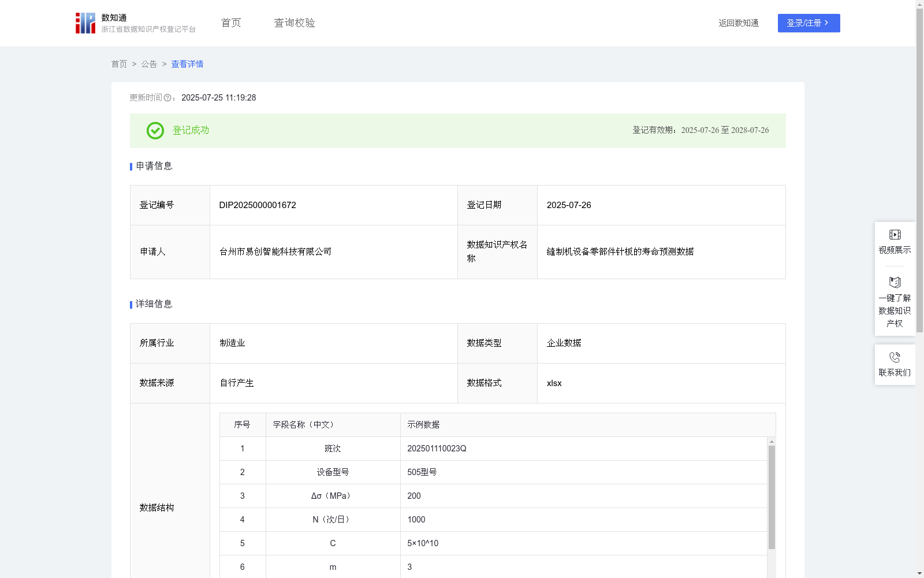Open 一键了解数据知识产权 guide icon
Image resolution: width=924 pixels, height=578 pixels.
[x=895, y=282]
